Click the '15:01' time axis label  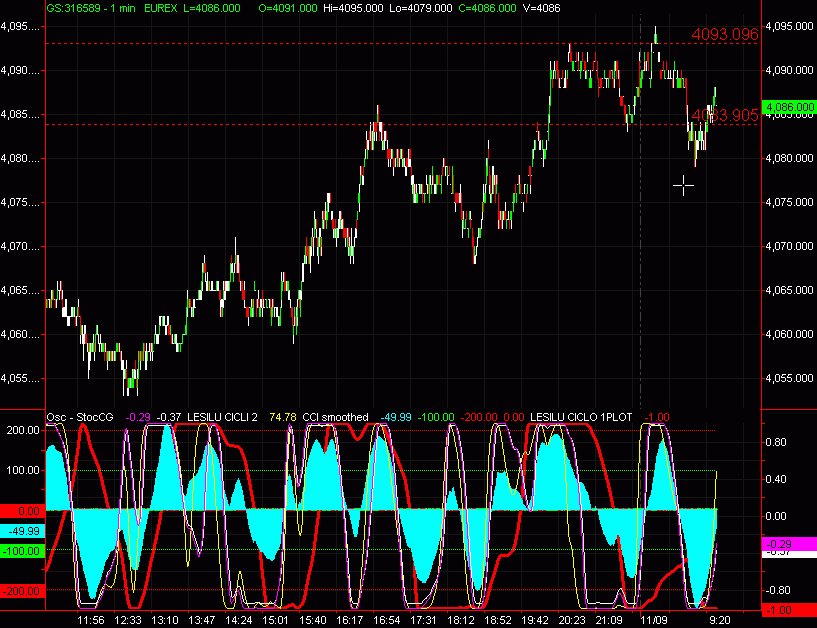tap(275, 620)
